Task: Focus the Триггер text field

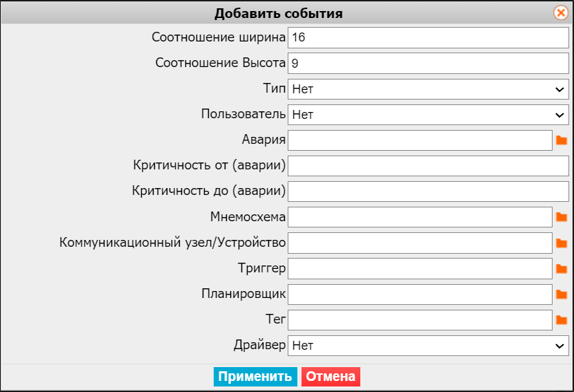Action: [420, 269]
